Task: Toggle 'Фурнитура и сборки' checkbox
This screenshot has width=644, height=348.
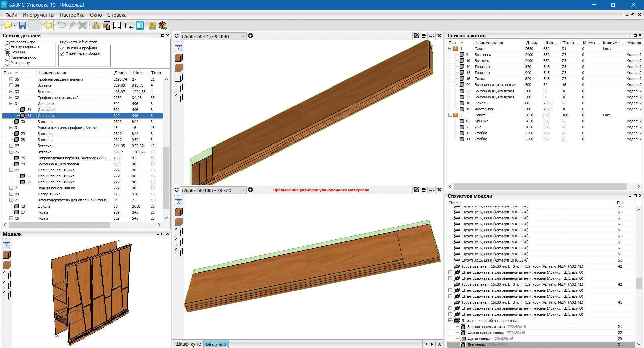Action: pos(62,53)
